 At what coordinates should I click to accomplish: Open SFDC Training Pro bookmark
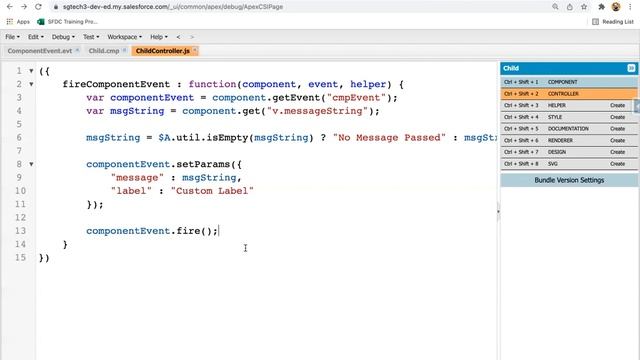coord(67,22)
